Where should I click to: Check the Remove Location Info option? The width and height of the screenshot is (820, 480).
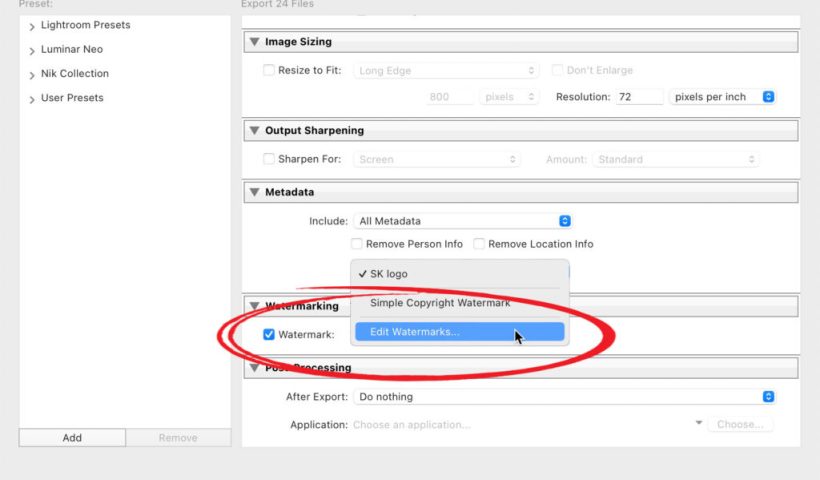coord(479,244)
